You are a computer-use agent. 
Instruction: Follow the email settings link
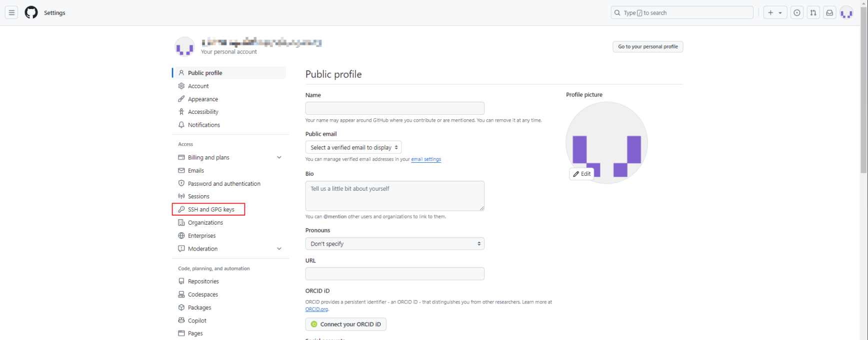[426, 159]
